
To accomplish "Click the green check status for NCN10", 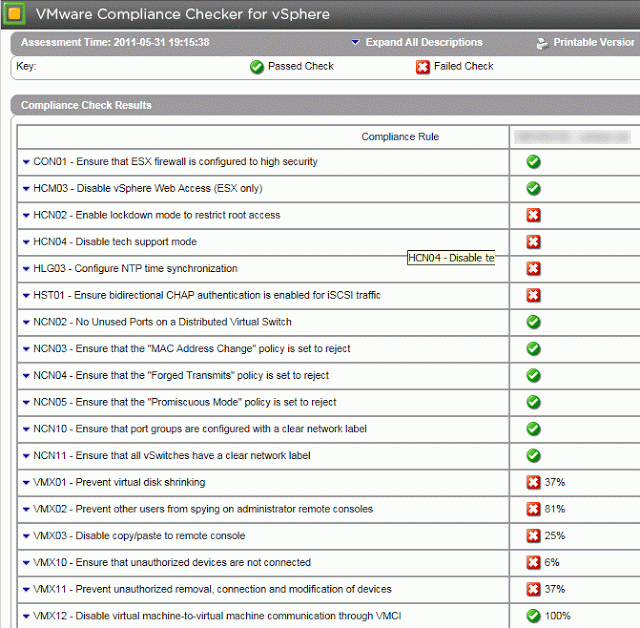I will click(x=533, y=429).
